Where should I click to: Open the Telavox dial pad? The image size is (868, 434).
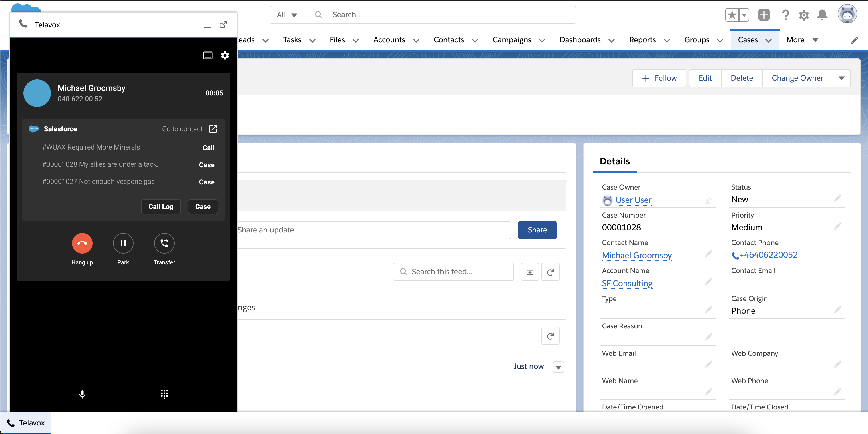(164, 394)
